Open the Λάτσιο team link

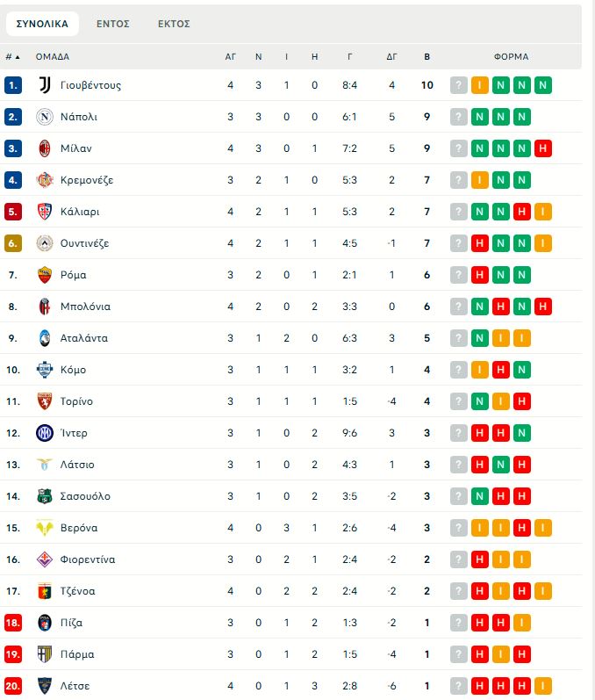(77, 465)
